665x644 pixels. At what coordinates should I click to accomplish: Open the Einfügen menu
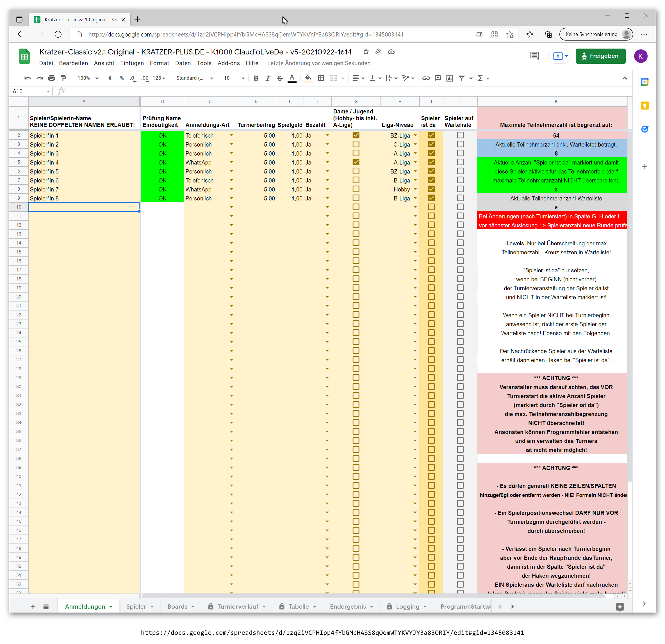(x=132, y=63)
